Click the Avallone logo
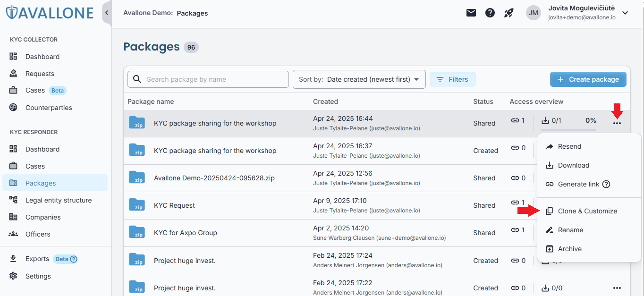The width and height of the screenshot is (644, 296). [x=50, y=13]
